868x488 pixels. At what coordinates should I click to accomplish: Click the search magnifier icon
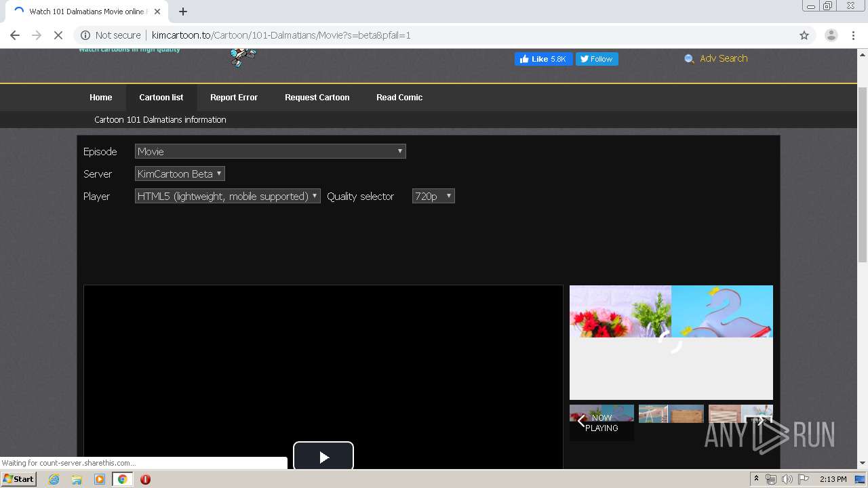[689, 59]
